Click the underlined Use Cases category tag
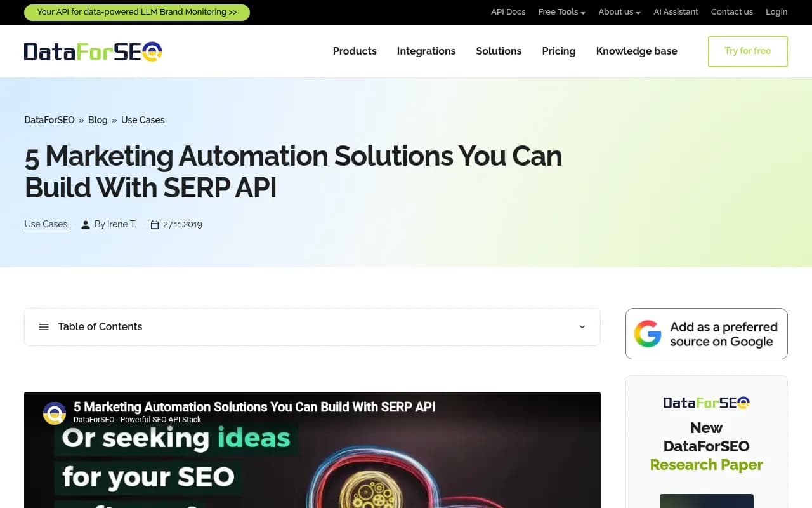The width and height of the screenshot is (812, 508). click(x=46, y=224)
